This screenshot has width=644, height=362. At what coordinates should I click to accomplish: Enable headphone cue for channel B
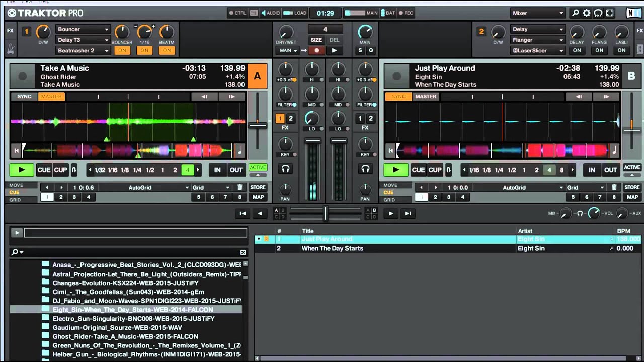click(365, 169)
